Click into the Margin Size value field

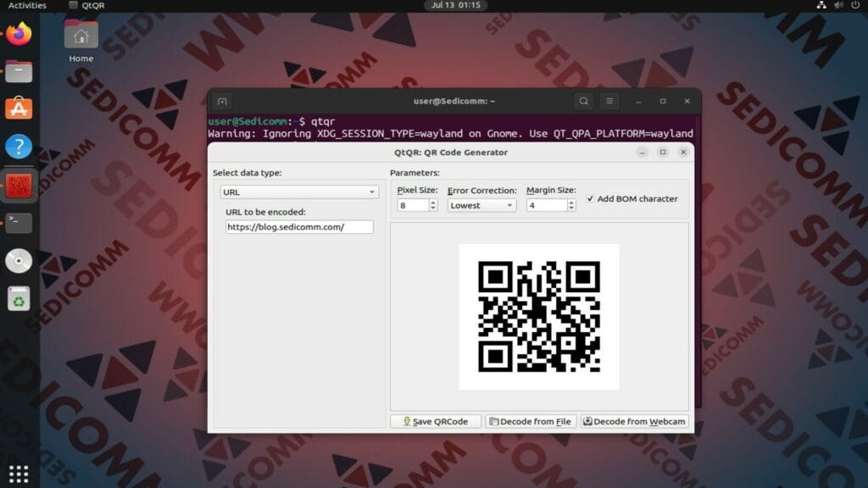pyautogui.click(x=547, y=205)
